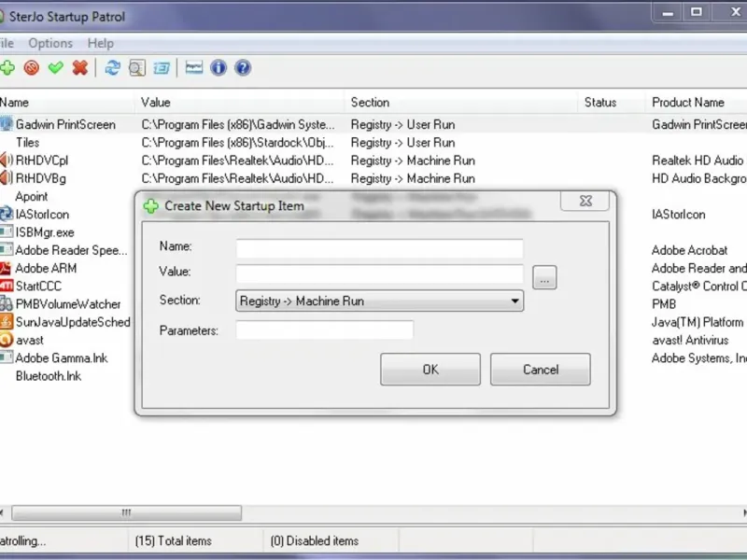Sort by the Section column header

pyautogui.click(x=461, y=103)
